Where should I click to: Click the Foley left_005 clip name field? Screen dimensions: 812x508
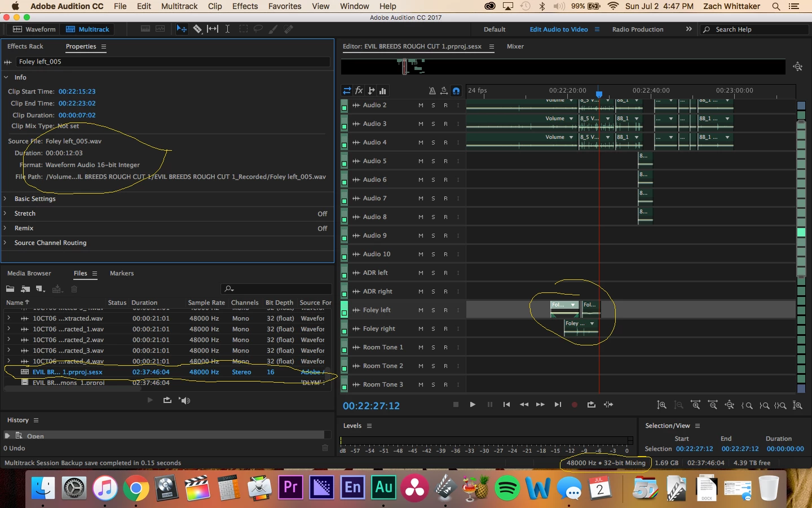[x=173, y=62]
